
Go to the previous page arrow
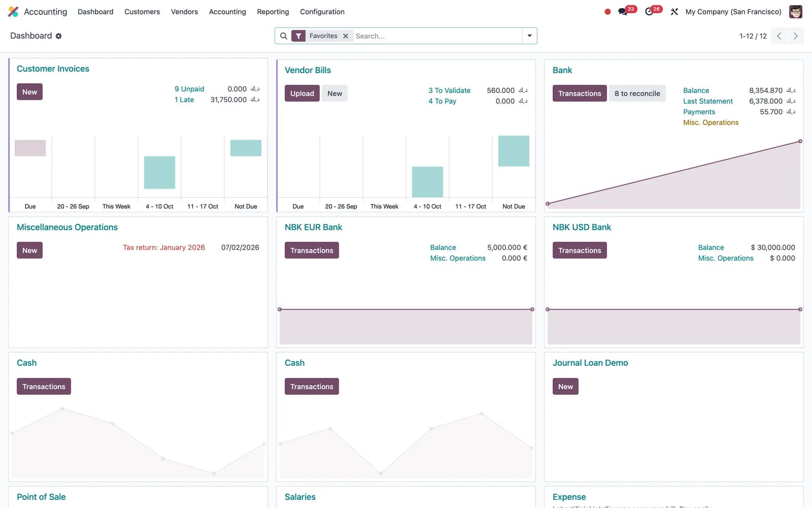click(779, 36)
